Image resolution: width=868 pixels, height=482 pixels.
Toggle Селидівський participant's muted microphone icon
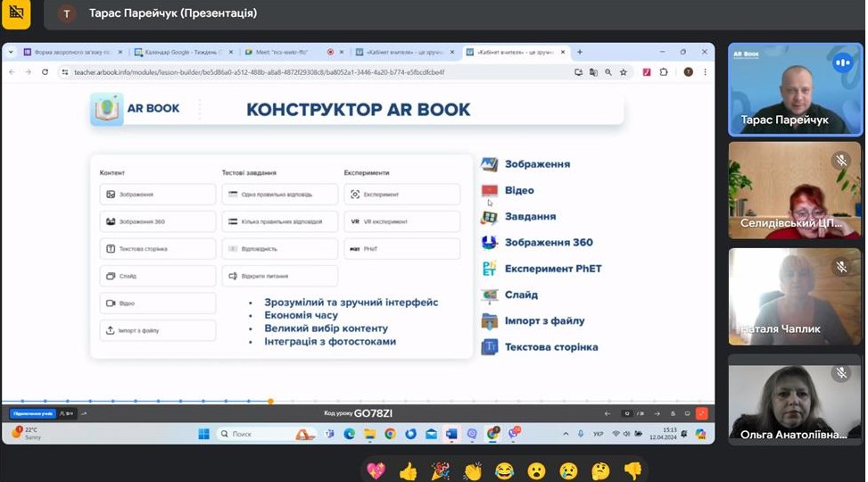[x=841, y=161]
